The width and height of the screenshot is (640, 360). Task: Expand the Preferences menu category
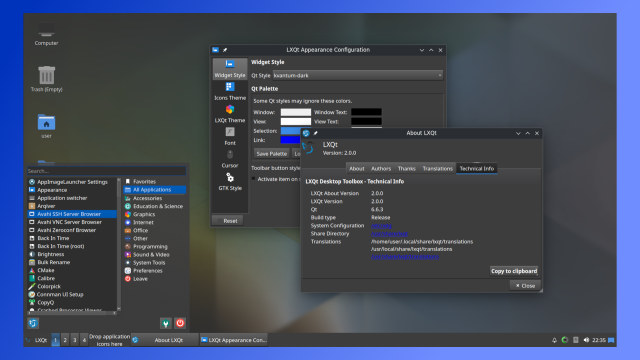point(155,271)
